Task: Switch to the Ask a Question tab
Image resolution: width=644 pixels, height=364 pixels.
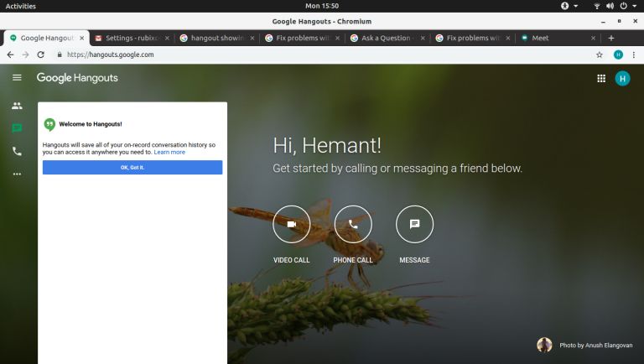Action: [387, 38]
